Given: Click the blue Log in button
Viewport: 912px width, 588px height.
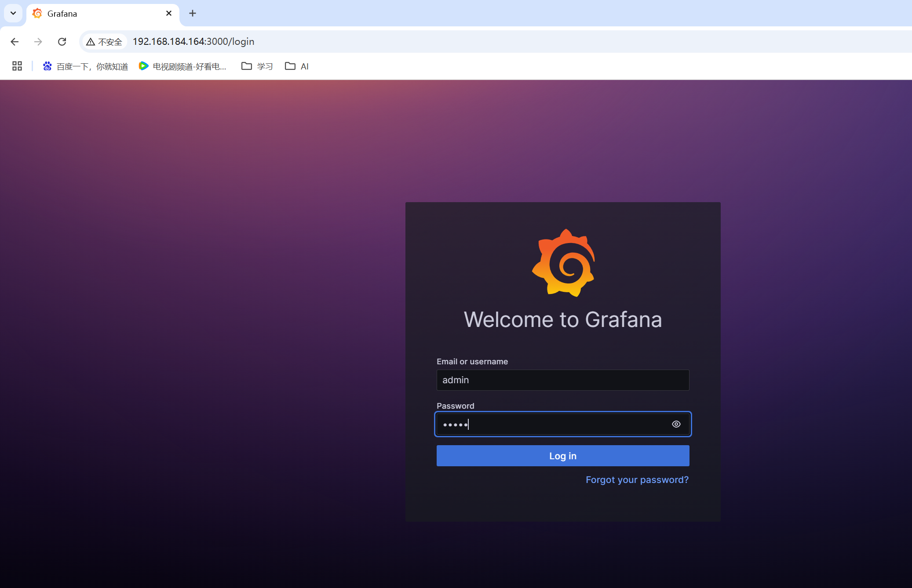Looking at the screenshot, I should pyautogui.click(x=563, y=456).
